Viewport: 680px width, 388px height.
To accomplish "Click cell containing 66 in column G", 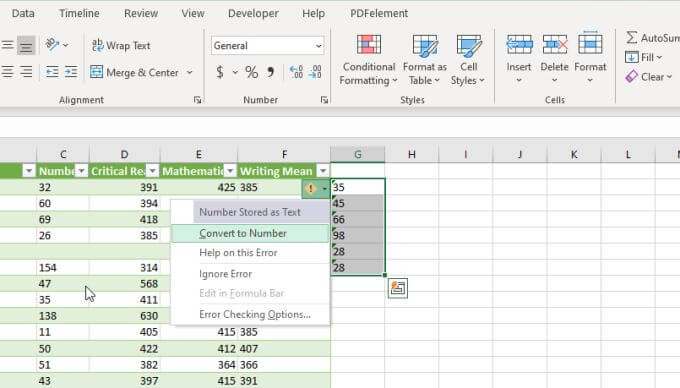I will [x=358, y=219].
